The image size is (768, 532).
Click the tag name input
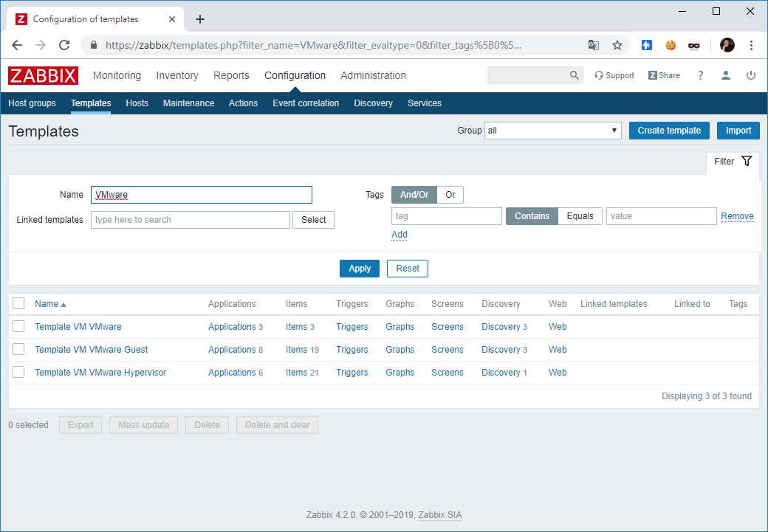pyautogui.click(x=447, y=216)
